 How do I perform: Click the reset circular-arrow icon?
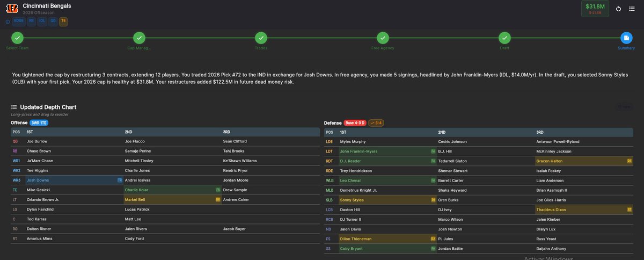(618, 9)
